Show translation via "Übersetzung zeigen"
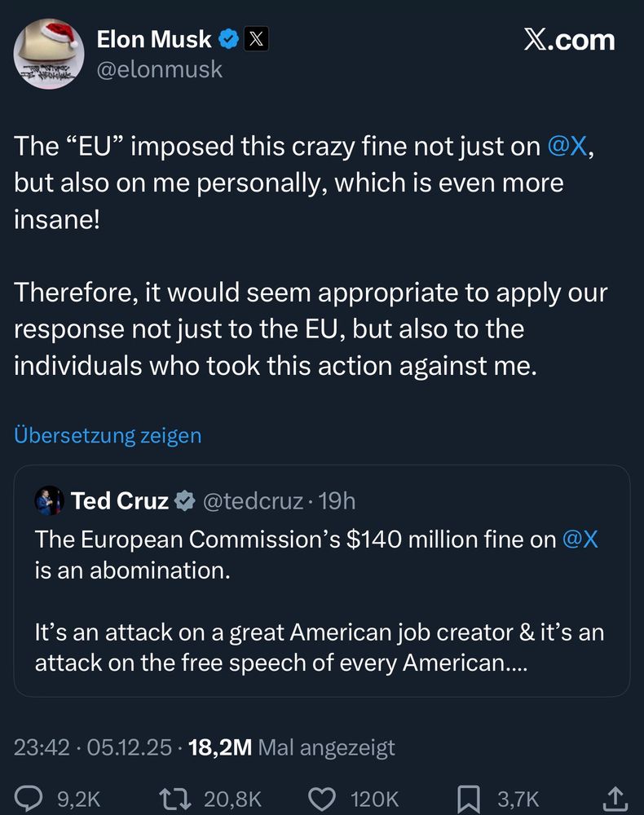This screenshot has height=815, width=644. coord(108,435)
